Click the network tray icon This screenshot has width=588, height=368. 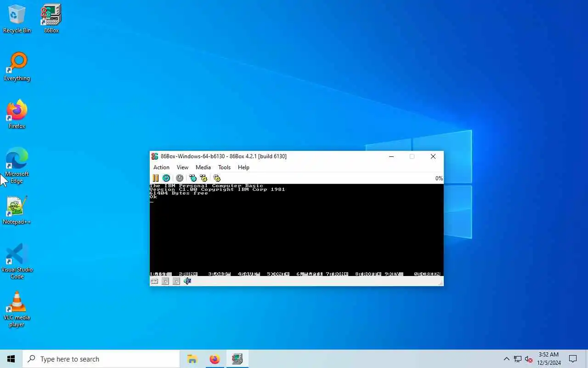[x=518, y=359]
